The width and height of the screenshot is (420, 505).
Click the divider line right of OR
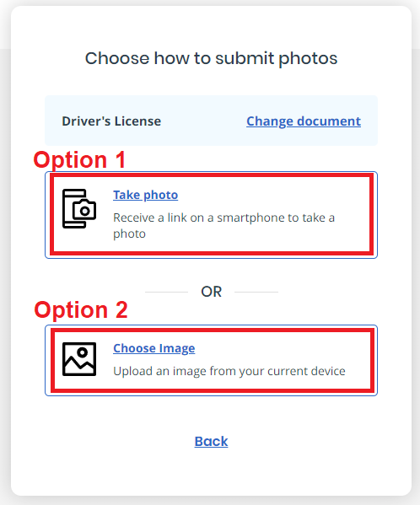pyautogui.click(x=256, y=292)
